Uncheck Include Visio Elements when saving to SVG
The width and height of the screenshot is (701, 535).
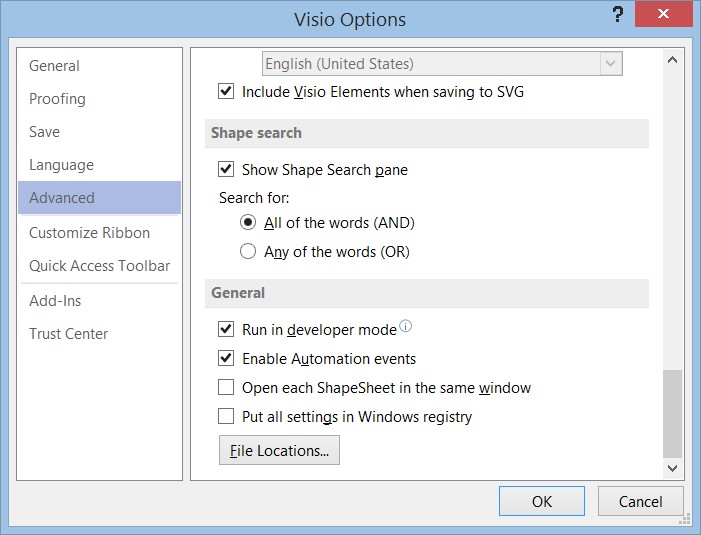tap(226, 91)
